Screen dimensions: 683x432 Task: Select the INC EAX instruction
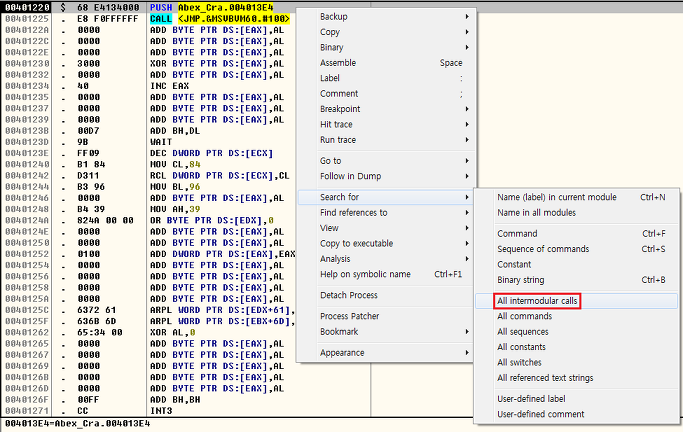click(x=169, y=86)
